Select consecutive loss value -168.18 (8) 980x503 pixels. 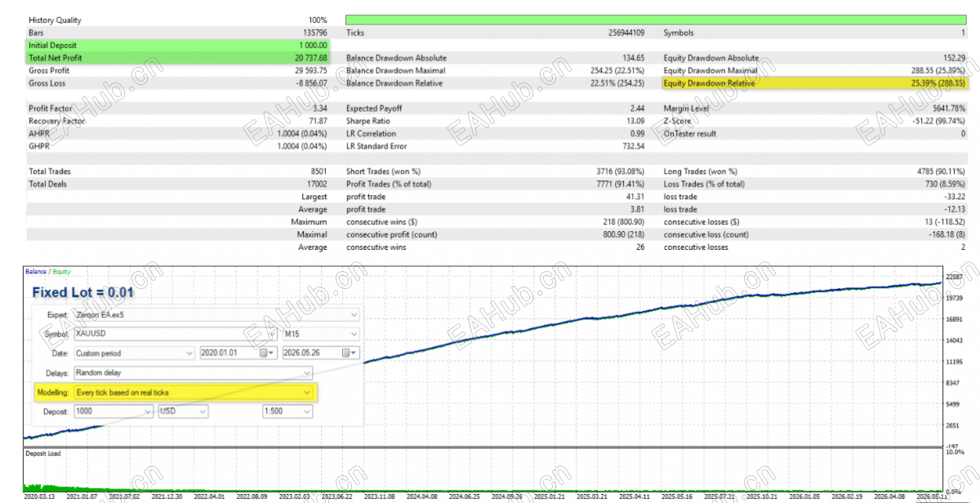click(947, 234)
